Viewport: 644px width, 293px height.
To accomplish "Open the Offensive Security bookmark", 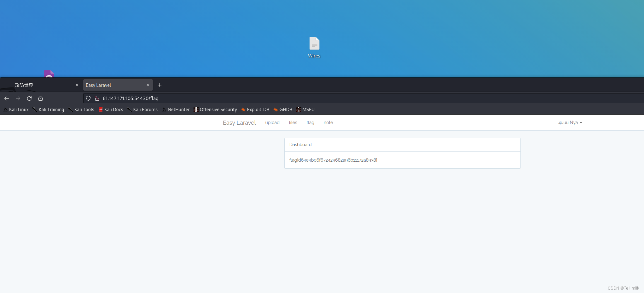I will click(215, 110).
